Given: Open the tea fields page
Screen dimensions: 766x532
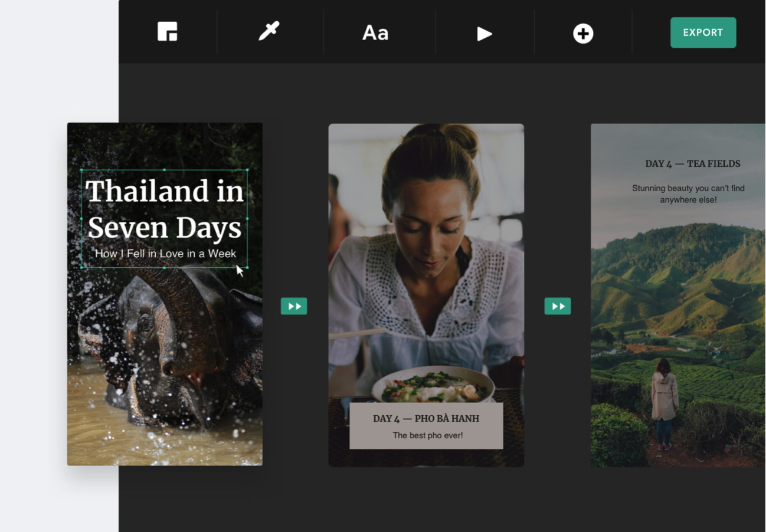Looking at the screenshot, I should click(677, 324).
